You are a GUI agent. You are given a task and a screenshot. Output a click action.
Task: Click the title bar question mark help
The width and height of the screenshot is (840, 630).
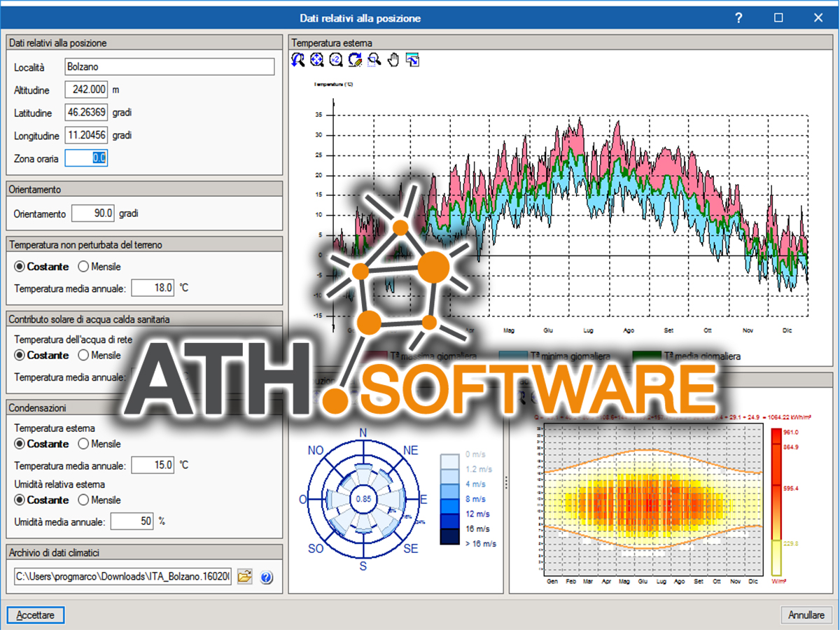pos(738,17)
